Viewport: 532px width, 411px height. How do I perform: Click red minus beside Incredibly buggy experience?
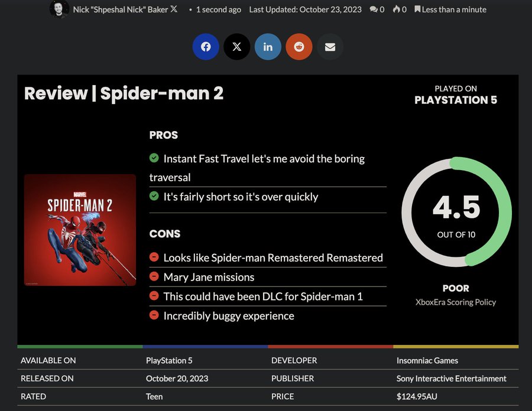(x=154, y=315)
